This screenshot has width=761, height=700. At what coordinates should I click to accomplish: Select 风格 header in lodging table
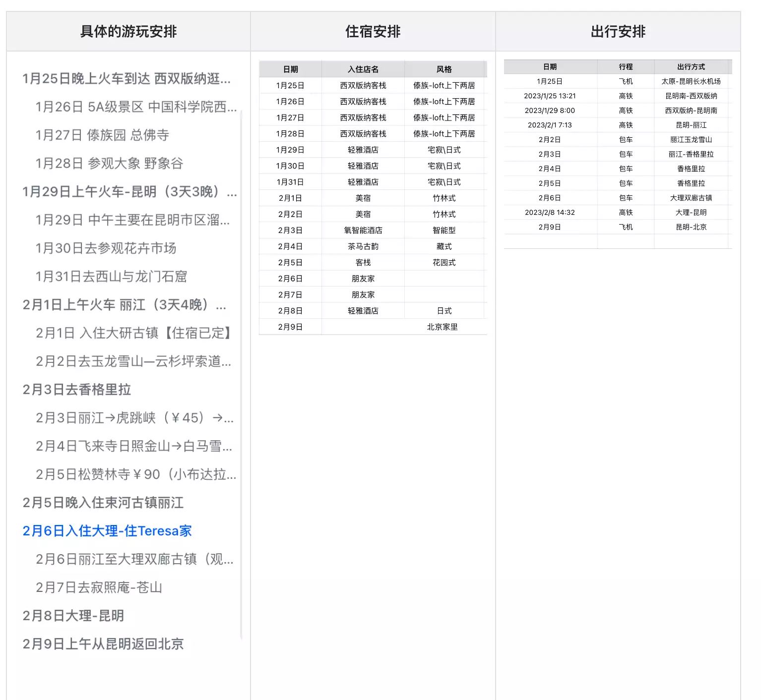(x=444, y=69)
